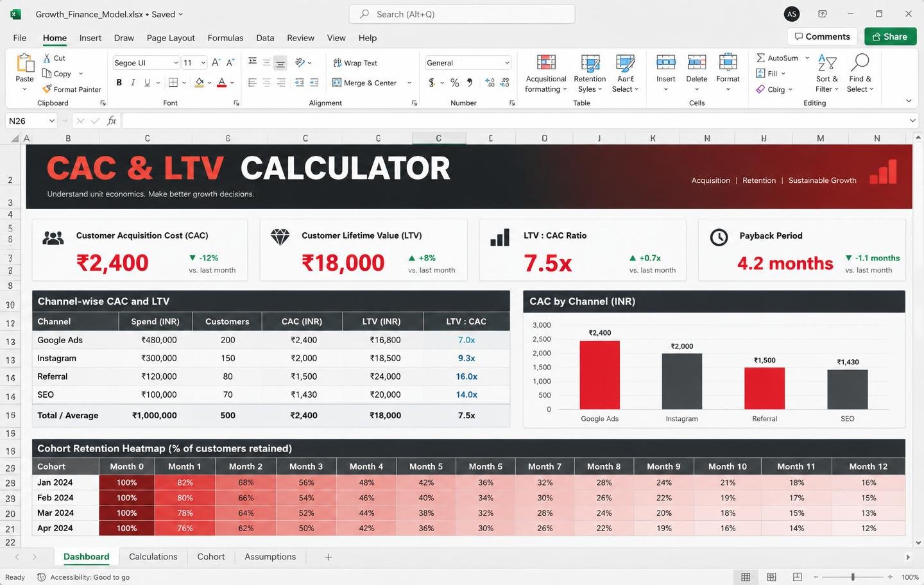Expand the Name Box dropdown arrow
Screen dimensions: 924x585
click(x=51, y=121)
